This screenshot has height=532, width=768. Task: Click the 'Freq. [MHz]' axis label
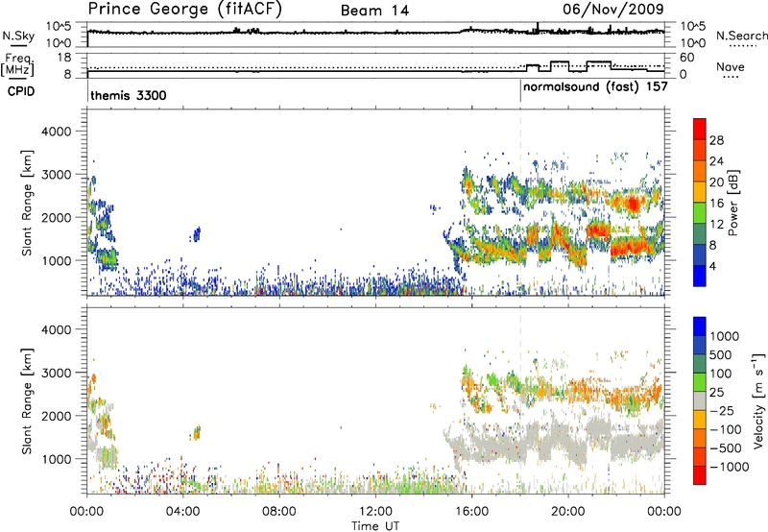17,64
